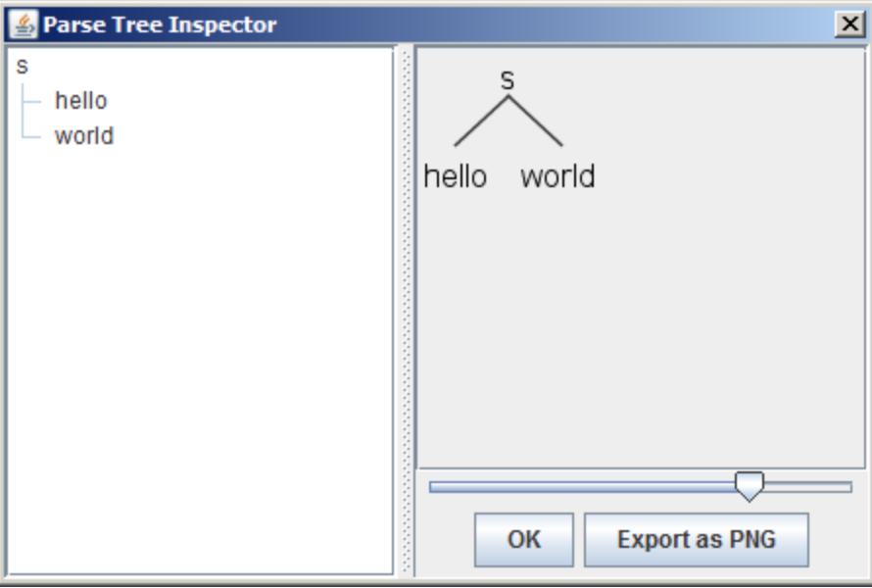Click the "Parse Tree Inspector" title bar text
The width and height of the screenshot is (872, 588).
pyautogui.click(x=160, y=24)
